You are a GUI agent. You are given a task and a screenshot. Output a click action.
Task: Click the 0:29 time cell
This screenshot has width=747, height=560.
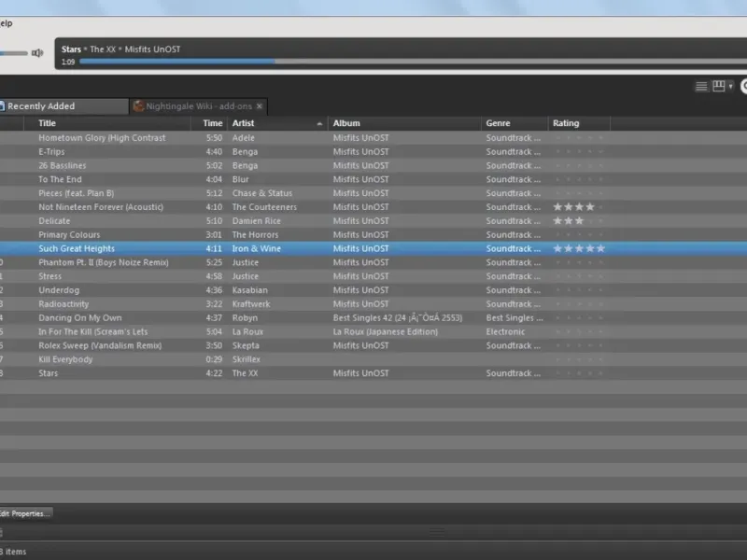click(214, 359)
